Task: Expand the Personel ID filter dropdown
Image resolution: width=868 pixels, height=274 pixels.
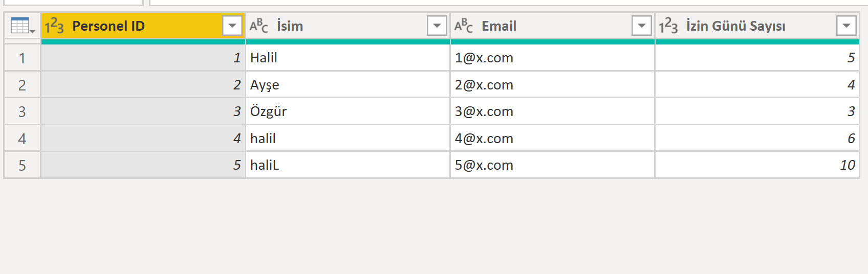Action: (x=232, y=26)
